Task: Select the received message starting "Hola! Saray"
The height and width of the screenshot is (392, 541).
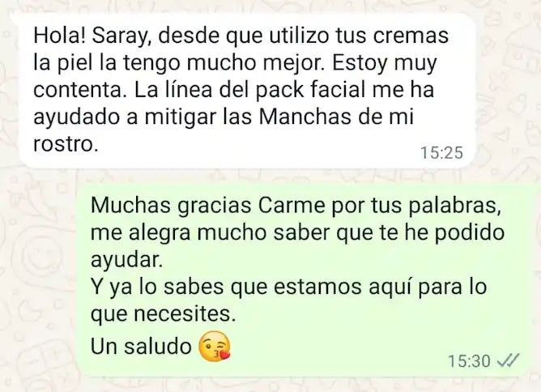Action: 247,91
